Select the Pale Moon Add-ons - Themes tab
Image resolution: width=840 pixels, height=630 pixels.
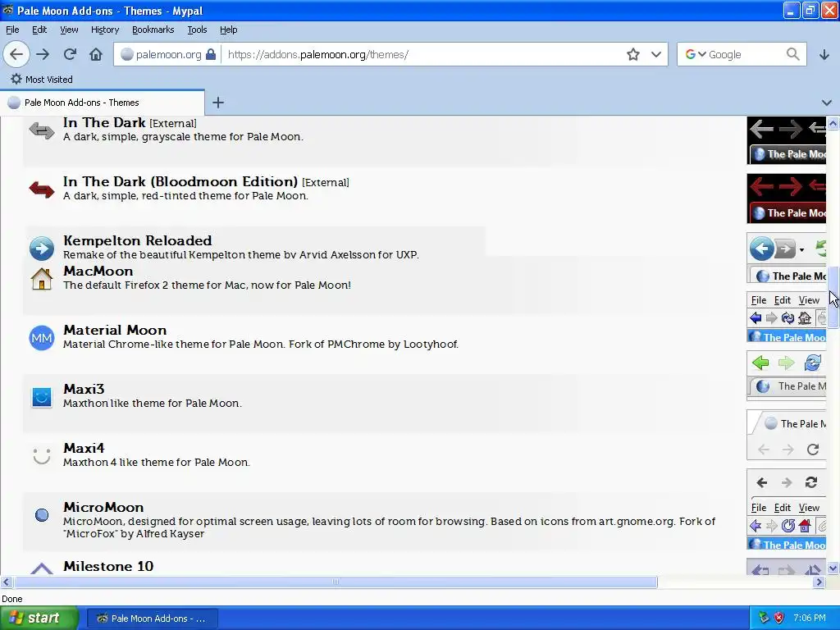[x=102, y=103]
